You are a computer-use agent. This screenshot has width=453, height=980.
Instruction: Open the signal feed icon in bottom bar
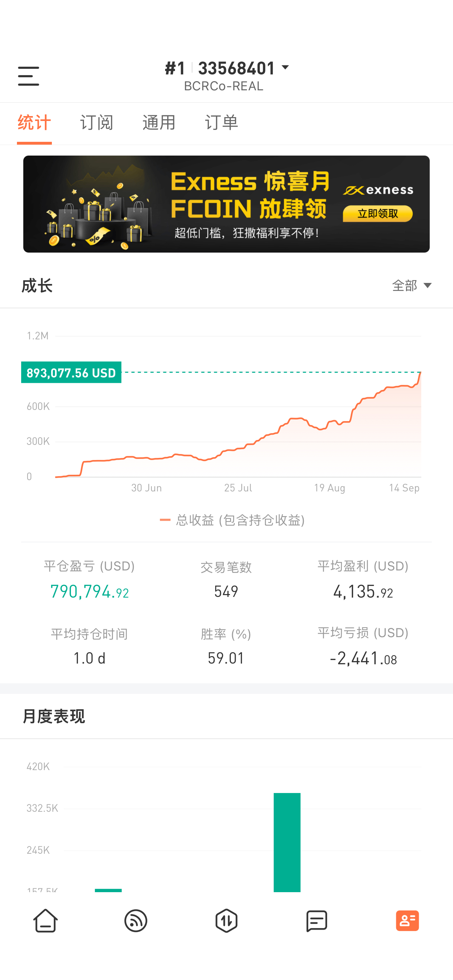136,921
